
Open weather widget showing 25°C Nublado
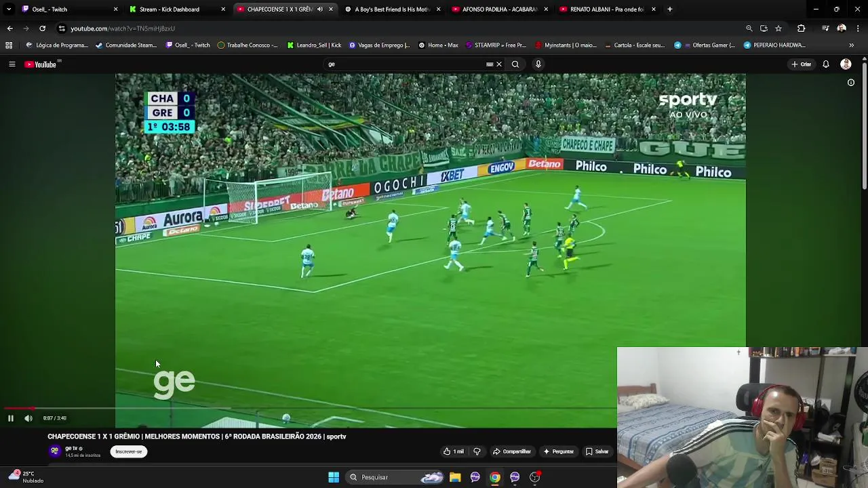pos(26,477)
